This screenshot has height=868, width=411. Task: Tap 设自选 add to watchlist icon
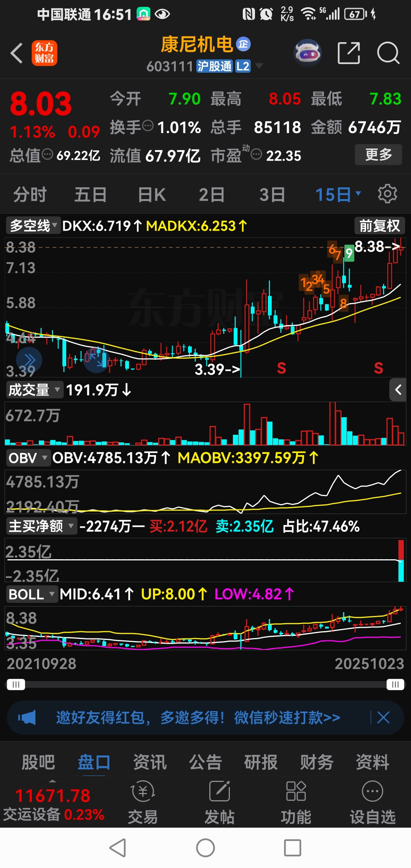click(373, 802)
